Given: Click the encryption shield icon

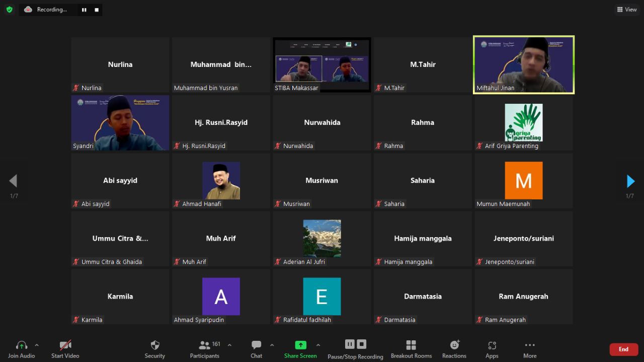Looking at the screenshot, I should click(x=9, y=10).
